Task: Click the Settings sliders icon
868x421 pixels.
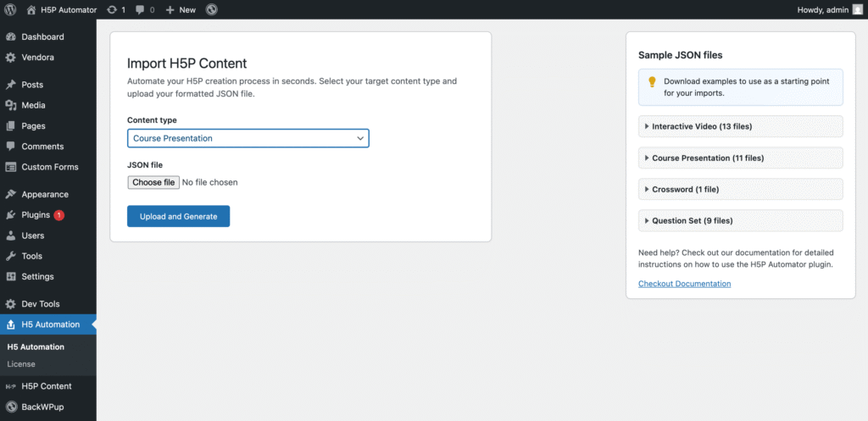Action: pos(10,277)
